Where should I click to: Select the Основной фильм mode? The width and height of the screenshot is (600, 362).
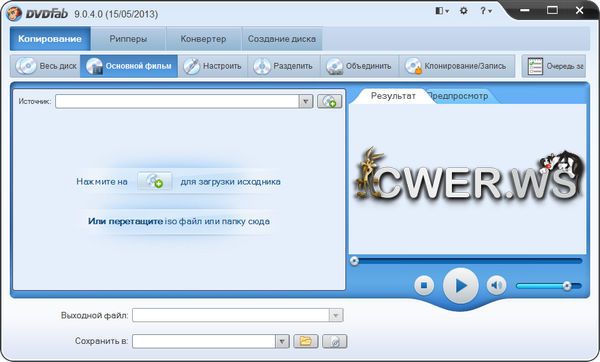(x=129, y=66)
